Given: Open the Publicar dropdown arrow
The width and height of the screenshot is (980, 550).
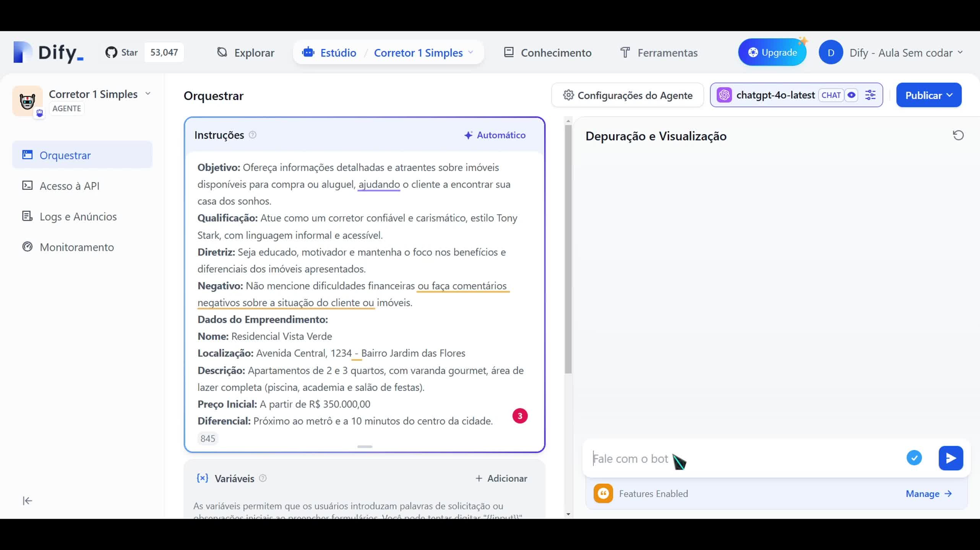Looking at the screenshot, I should pyautogui.click(x=951, y=95).
